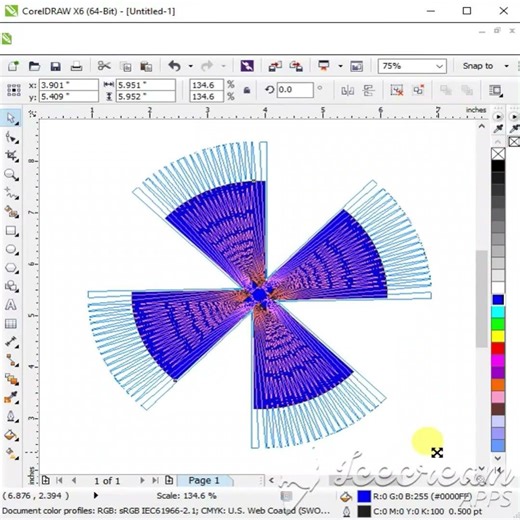Click the object height field
This screenshot has width=520, height=520.
click(x=146, y=96)
